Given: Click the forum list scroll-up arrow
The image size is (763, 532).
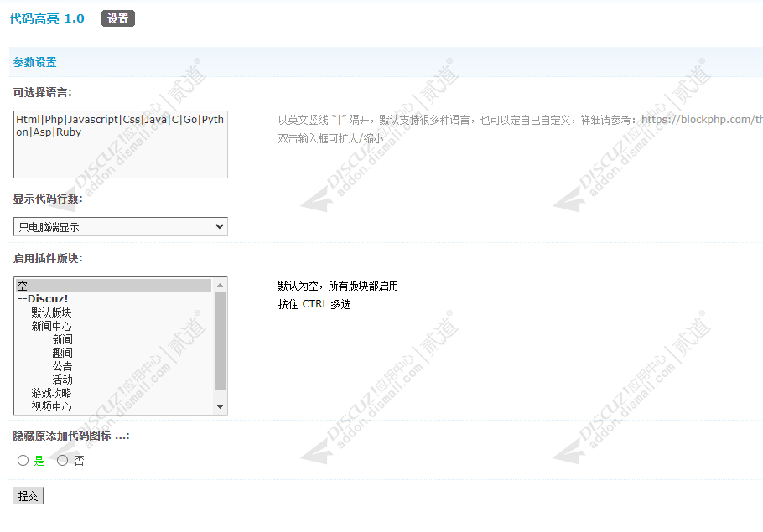Looking at the screenshot, I should pos(220,285).
